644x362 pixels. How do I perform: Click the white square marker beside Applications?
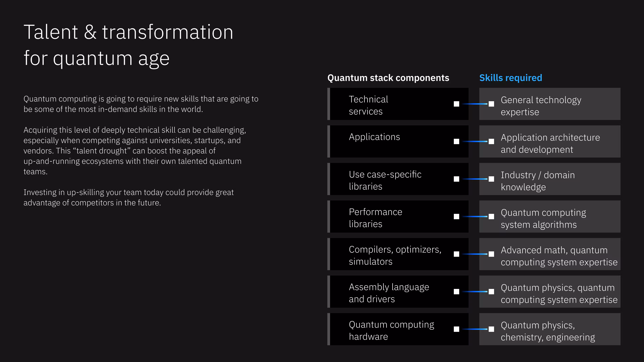tap(457, 141)
